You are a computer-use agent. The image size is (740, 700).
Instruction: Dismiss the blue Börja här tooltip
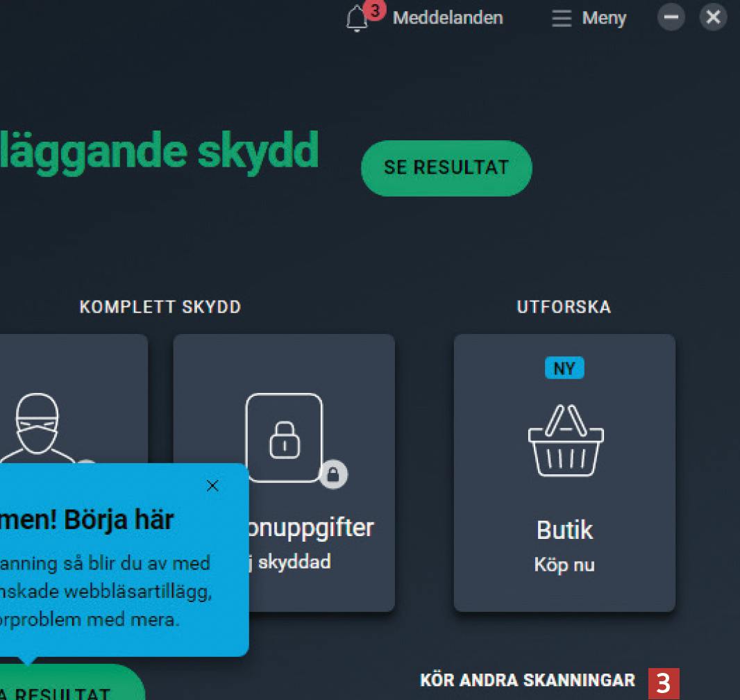tap(212, 485)
